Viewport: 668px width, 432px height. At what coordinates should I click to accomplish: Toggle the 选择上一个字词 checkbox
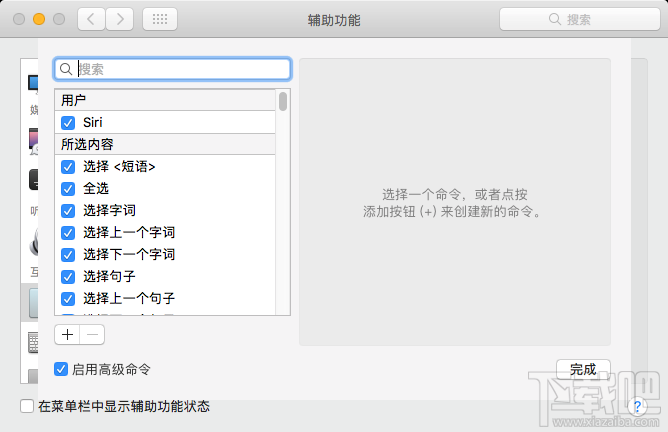[x=68, y=233]
